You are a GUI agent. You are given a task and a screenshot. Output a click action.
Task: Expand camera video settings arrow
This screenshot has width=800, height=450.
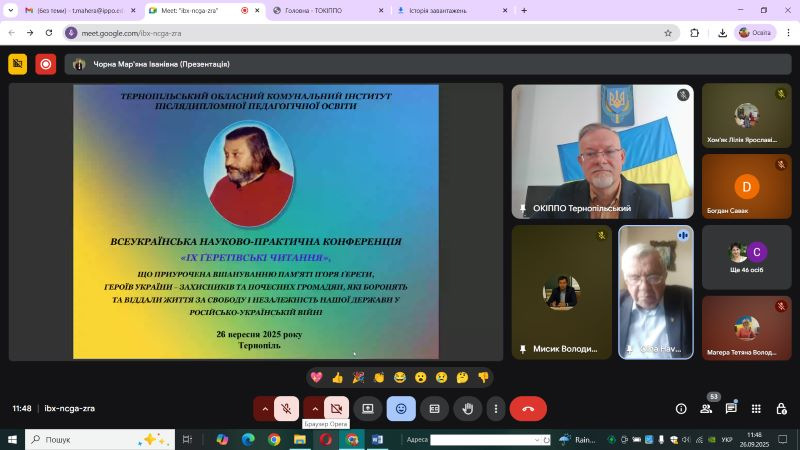(x=314, y=408)
